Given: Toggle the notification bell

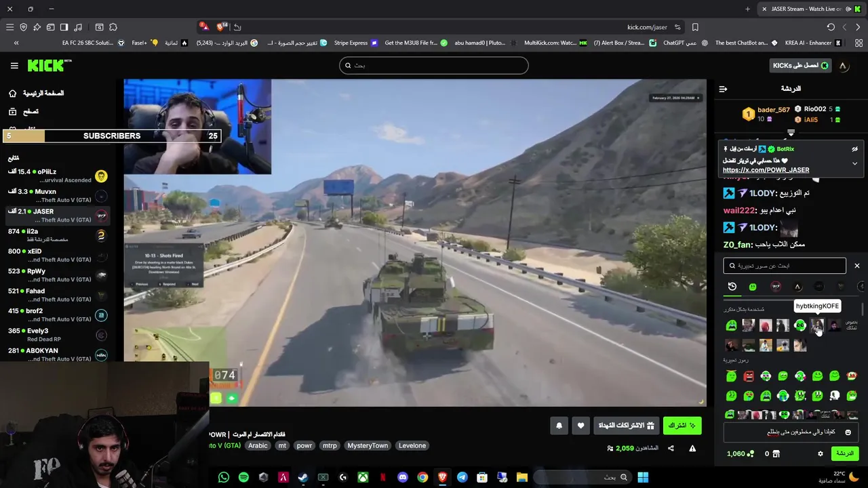Looking at the screenshot, I should point(559,426).
